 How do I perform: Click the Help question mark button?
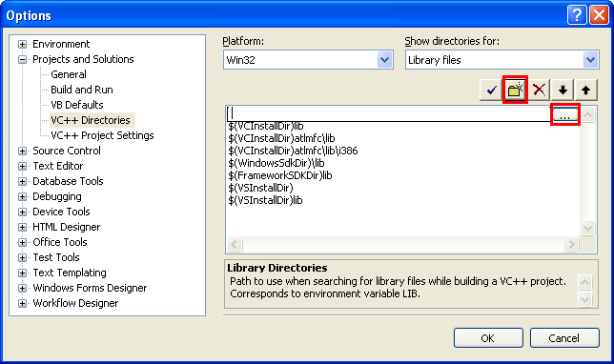577,15
